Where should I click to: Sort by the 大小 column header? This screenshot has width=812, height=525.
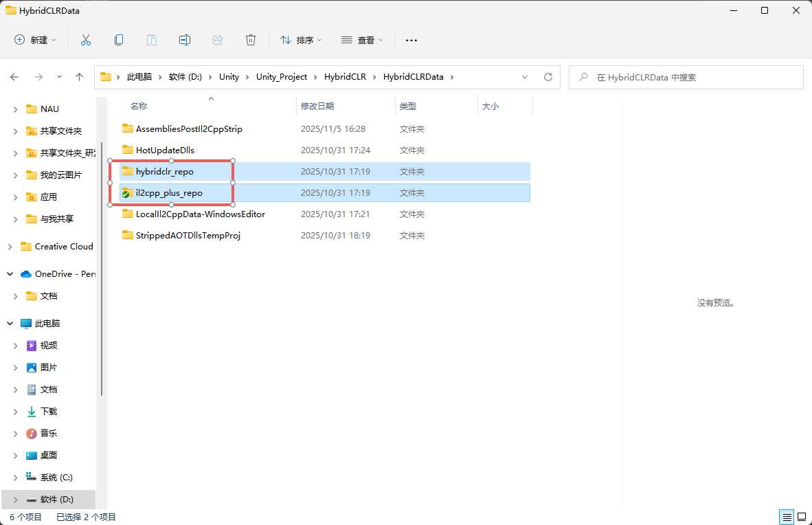coord(490,107)
